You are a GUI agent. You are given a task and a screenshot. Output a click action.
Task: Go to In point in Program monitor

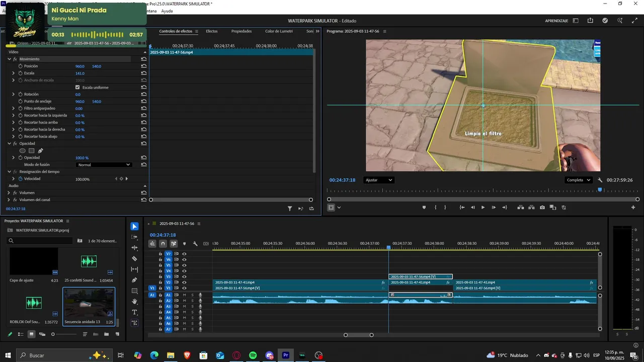462,208
